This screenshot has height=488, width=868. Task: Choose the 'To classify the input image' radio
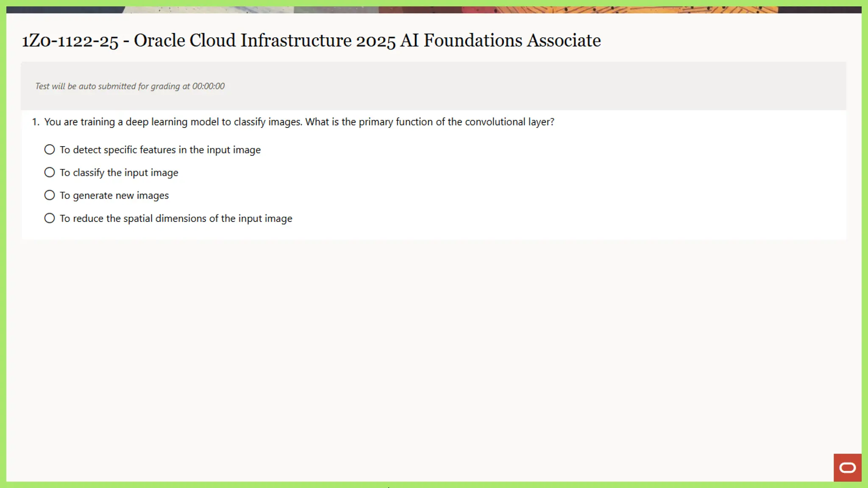(x=50, y=172)
